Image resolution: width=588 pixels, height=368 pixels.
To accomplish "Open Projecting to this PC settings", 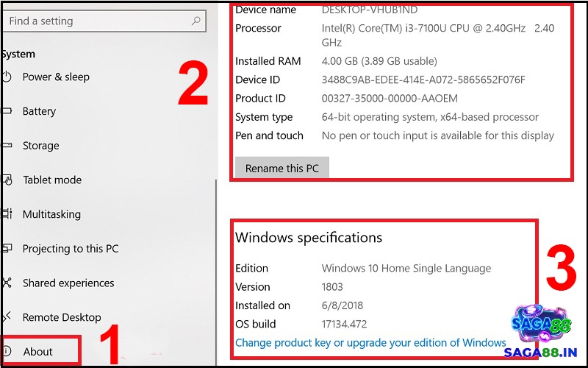I will (x=71, y=249).
